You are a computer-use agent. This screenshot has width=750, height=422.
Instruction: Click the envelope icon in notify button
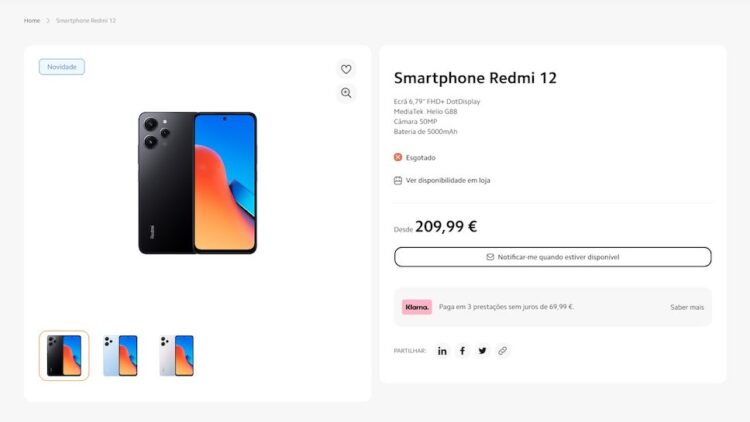[x=490, y=257]
